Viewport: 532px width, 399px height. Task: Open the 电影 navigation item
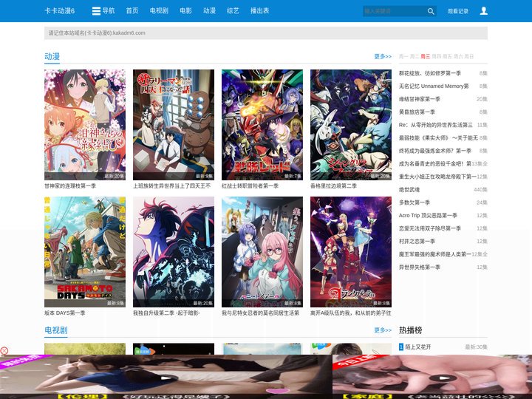coord(185,11)
